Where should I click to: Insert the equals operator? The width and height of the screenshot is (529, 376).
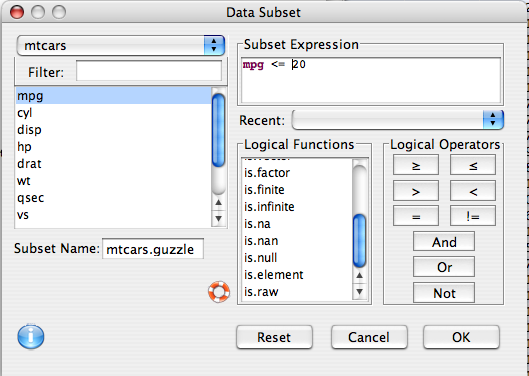coord(416,216)
